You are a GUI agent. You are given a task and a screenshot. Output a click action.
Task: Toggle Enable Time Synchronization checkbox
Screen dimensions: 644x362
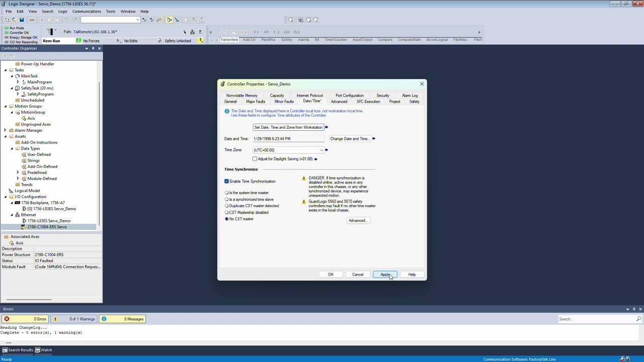(226, 182)
